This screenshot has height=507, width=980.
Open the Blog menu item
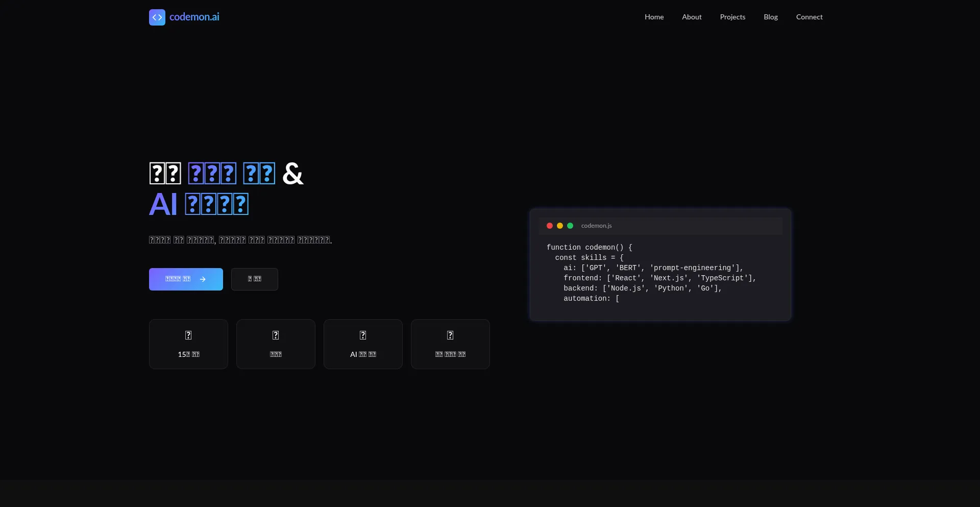pos(770,17)
